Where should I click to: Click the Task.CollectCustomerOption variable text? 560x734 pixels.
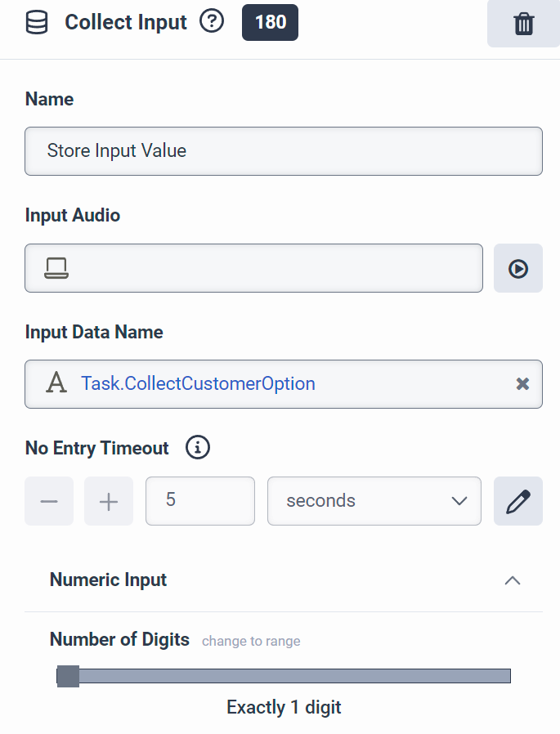(198, 383)
